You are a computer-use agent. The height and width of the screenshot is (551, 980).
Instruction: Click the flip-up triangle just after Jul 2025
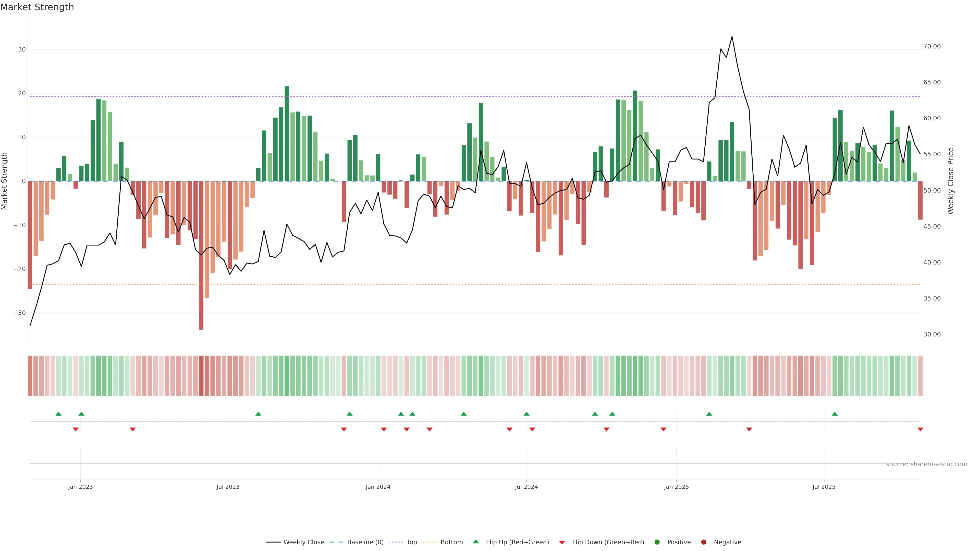coord(835,414)
